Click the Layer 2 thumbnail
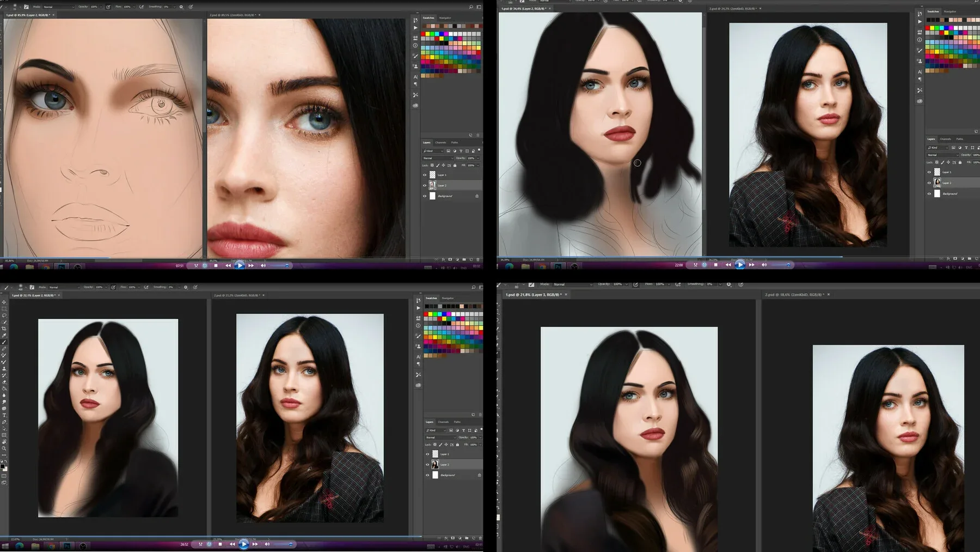The width and height of the screenshot is (980, 552). click(435, 465)
